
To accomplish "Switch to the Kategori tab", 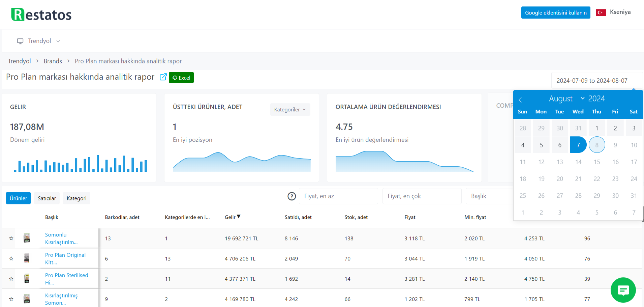I will click(76, 198).
